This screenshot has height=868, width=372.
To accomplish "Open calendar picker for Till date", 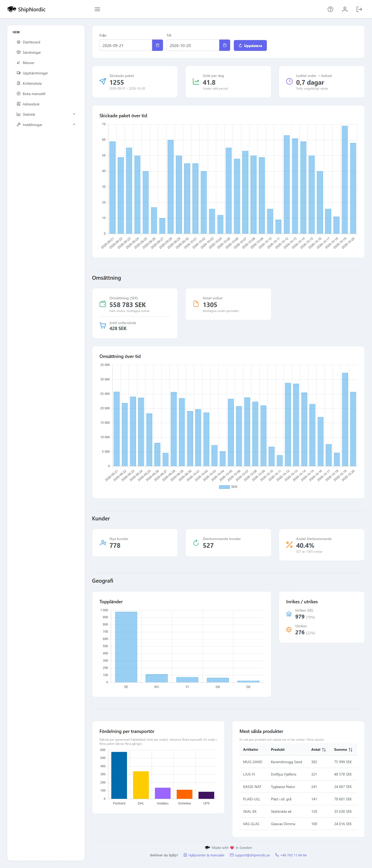I will coord(225,45).
